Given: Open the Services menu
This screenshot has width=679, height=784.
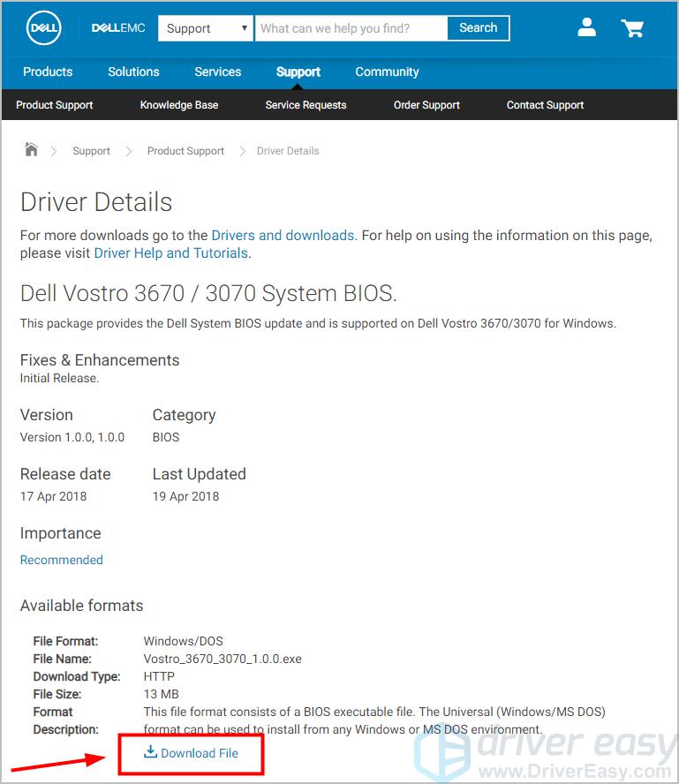Looking at the screenshot, I should (x=217, y=72).
